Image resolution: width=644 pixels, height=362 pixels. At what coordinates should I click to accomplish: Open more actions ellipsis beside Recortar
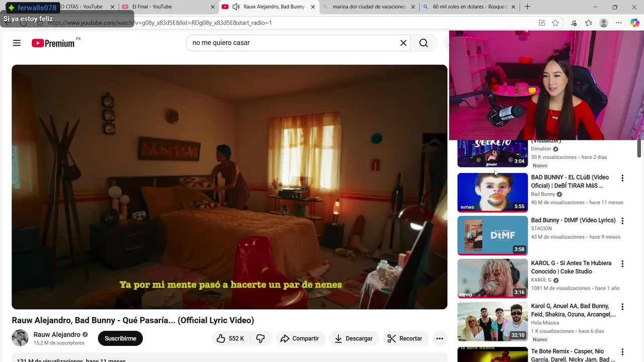pyautogui.click(x=439, y=338)
